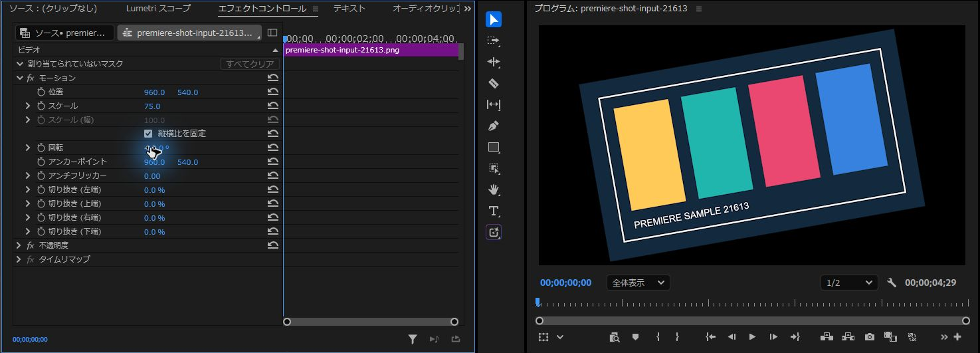Screen dimensions: 980x353
Task: Open Program monitor wrench settings
Action: tap(892, 283)
